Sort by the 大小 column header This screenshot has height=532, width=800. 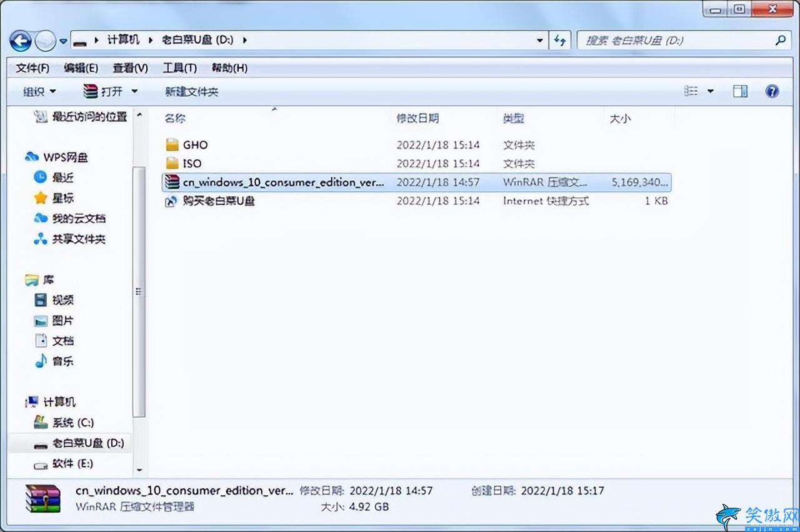620,118
